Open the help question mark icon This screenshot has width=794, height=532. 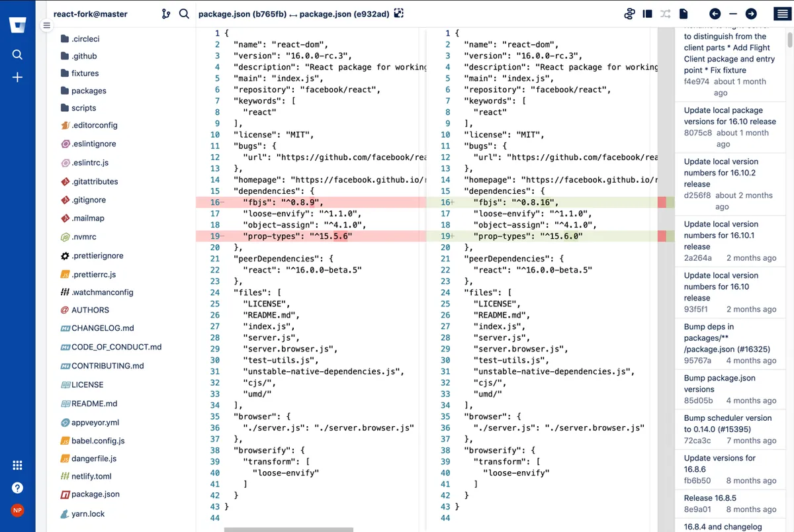pos(17,488)
